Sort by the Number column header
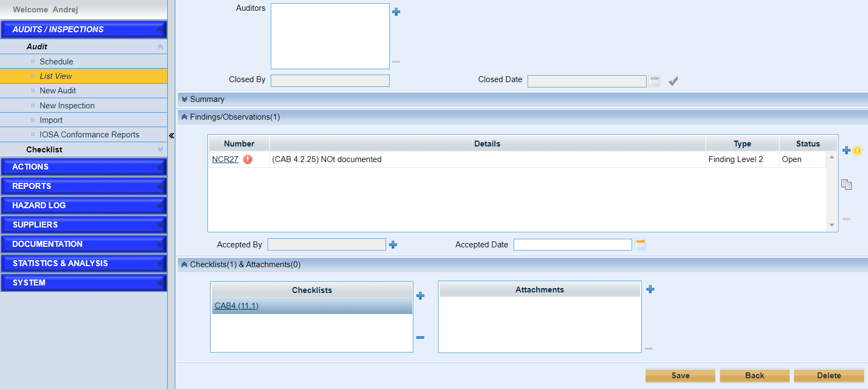 point(239,144)
